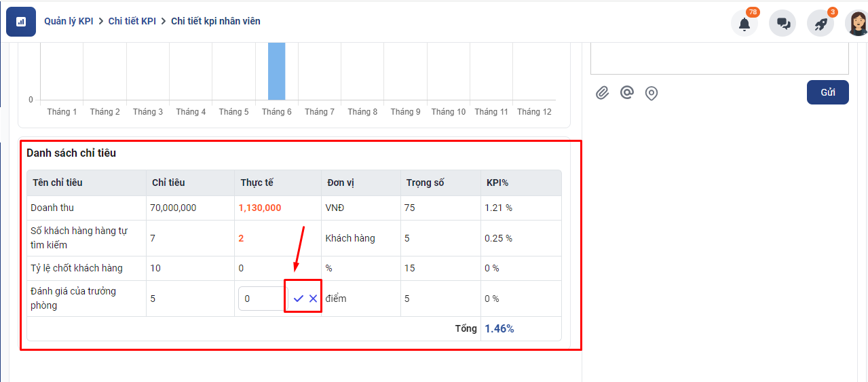Open the chat messages icon

[782, 24]
